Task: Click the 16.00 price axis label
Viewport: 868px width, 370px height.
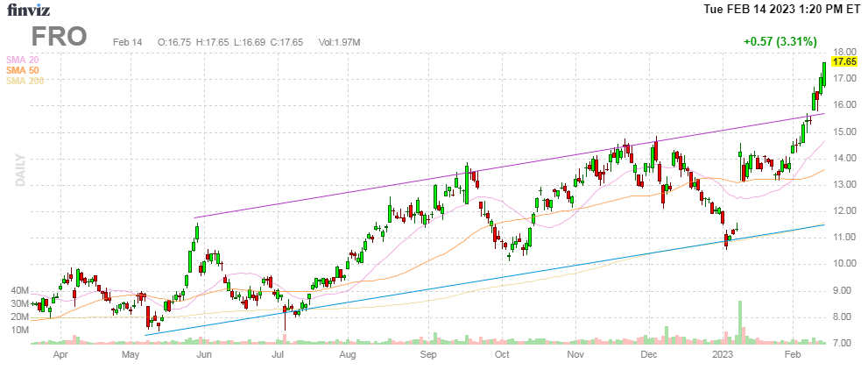Action: point(844,106)
